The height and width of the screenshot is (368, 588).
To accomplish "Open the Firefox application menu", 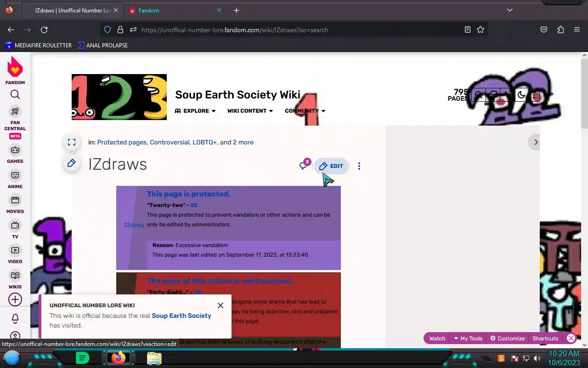I will coord(577,30).
